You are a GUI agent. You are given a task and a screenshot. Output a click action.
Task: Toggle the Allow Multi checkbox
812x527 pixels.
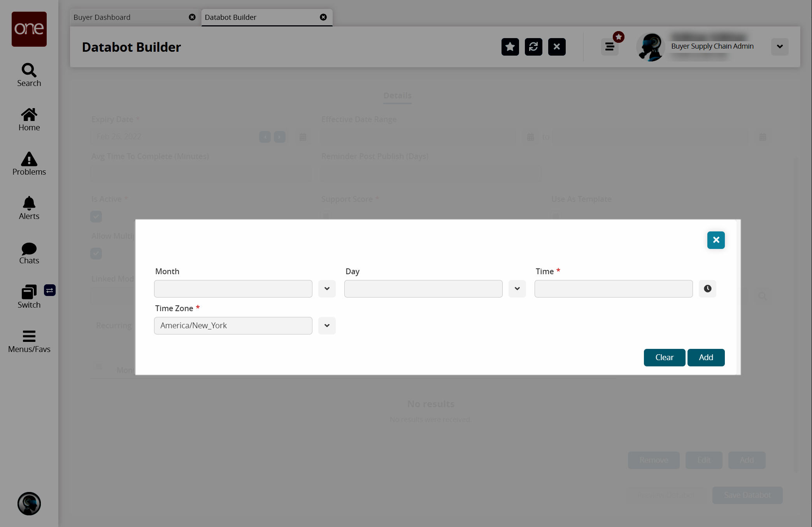coord(96,253)
